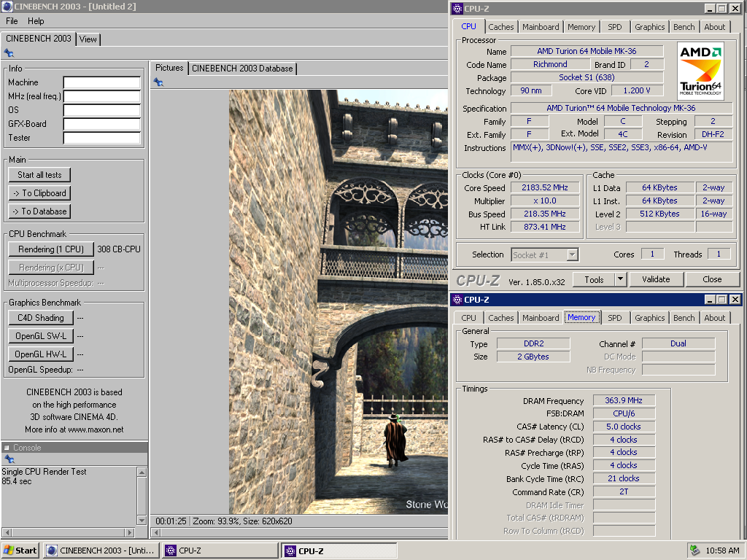Viewport: 747px width, 560px height.
Task: Run the OpenGL SW-L benchmark
Action: point(41,335)
